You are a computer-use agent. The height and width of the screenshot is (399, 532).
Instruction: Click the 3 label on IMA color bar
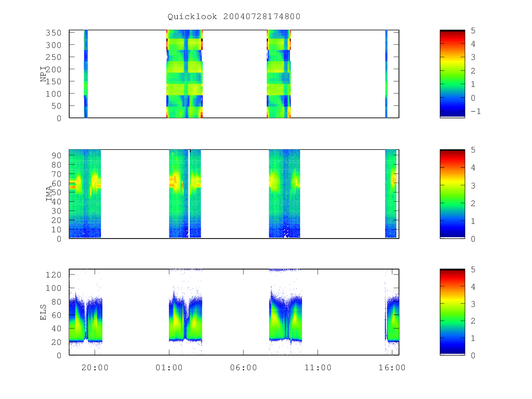pyautogui.click(x=472, y=185)
